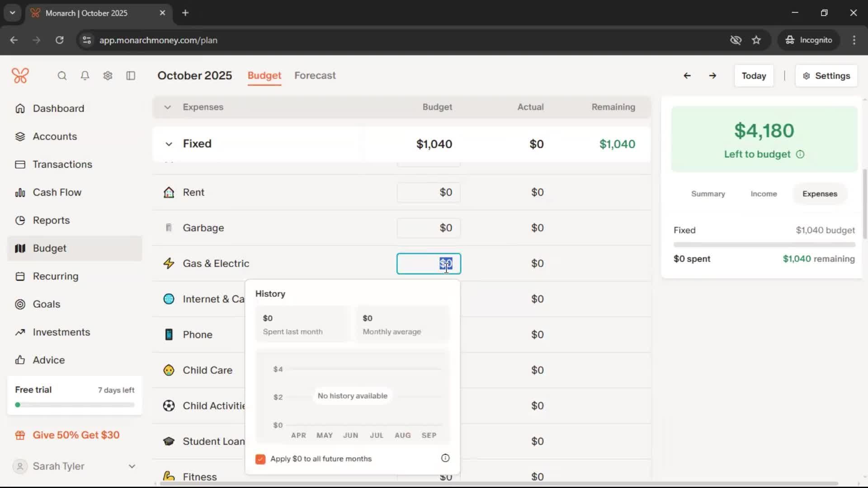Click the Left to budget info icon
The height and width of the screenshot is (488, 868).
[x=800, y=155]
